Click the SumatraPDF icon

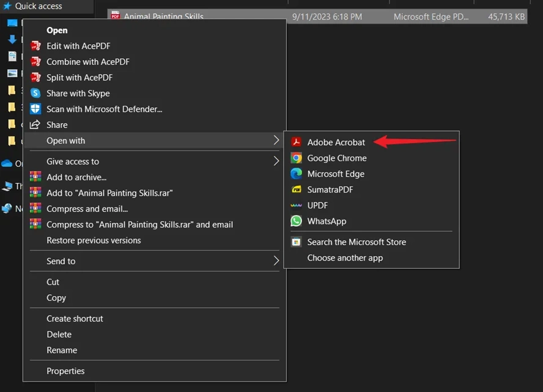[x=296, y=190]
